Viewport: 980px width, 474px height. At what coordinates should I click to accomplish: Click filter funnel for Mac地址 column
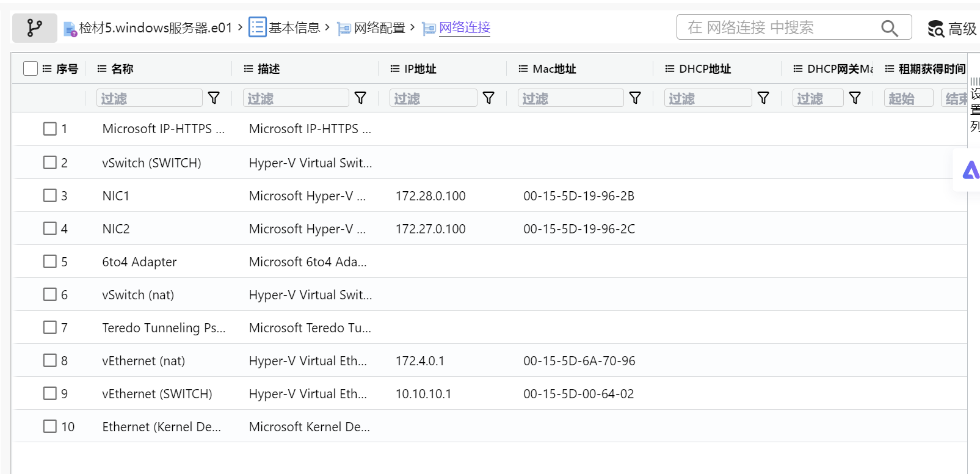635,98
